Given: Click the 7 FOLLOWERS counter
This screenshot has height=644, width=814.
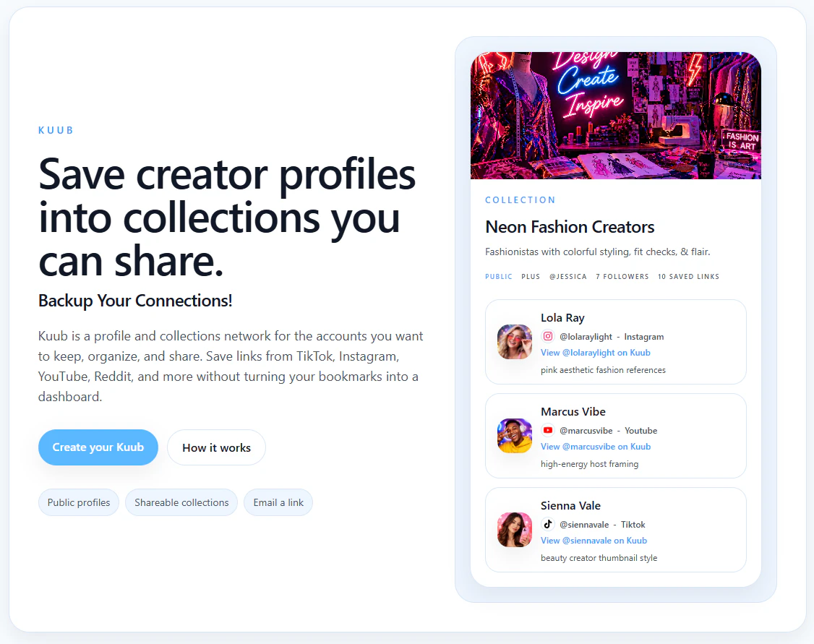Looking at the screenshot, I should (622, 276).
